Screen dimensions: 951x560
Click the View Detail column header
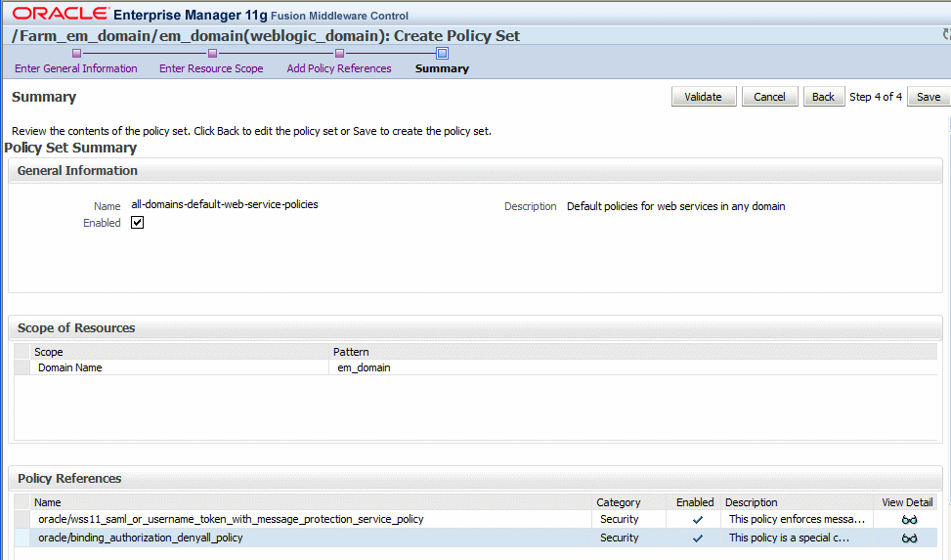point(907,502)
